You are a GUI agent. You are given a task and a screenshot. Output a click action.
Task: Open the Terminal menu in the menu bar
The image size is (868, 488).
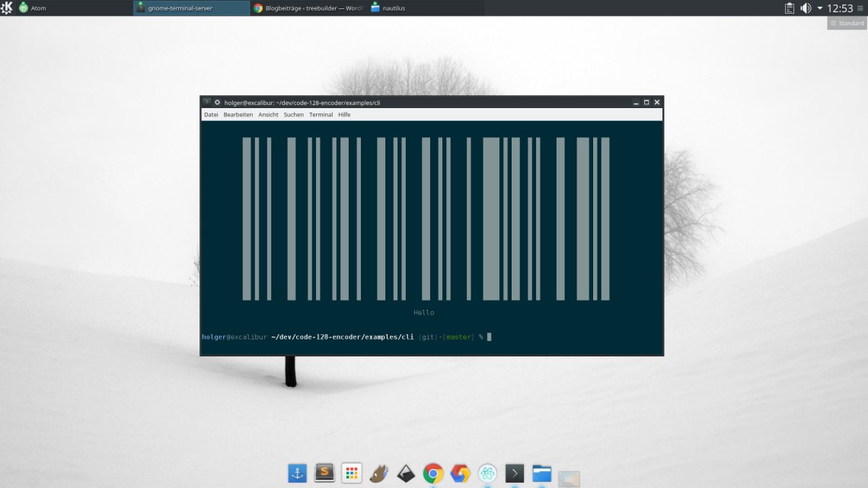pyautogui.click(x=321, y=114)
